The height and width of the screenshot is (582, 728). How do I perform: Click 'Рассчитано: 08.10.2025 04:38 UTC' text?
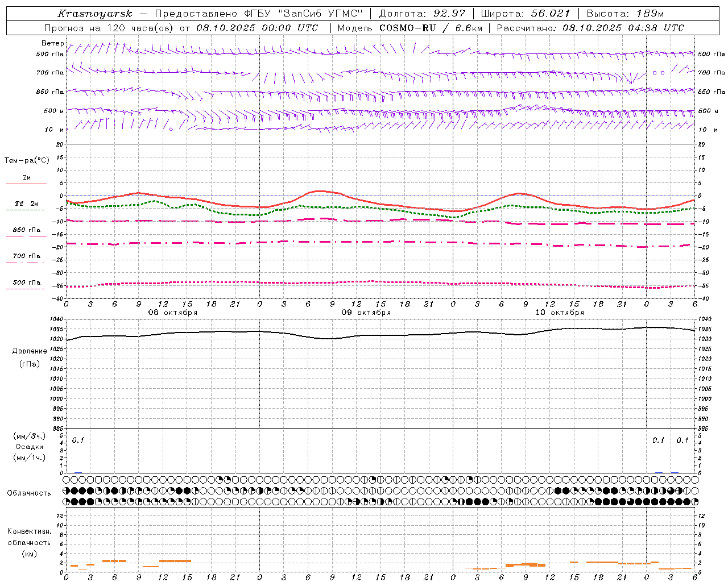pos(590,28)
